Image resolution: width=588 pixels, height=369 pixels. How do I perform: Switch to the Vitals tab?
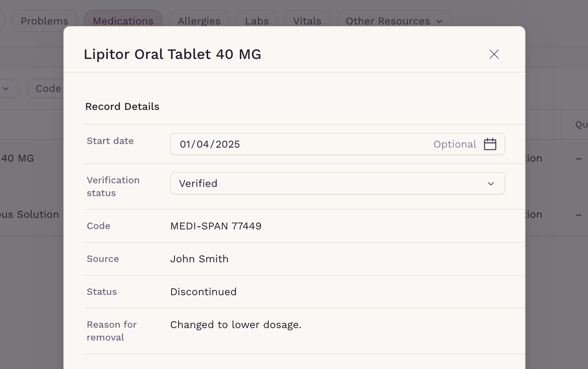coord(307,21)
